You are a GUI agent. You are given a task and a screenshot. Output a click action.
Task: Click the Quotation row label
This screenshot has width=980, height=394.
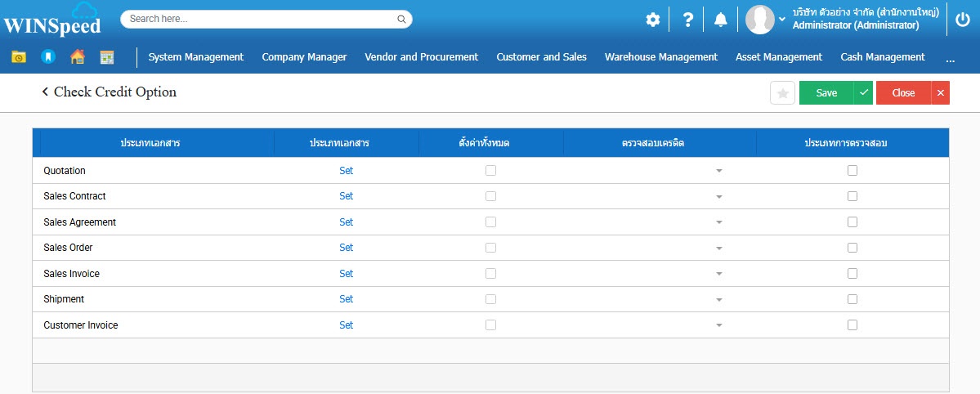pyautogui.click(x=65, y=171)
